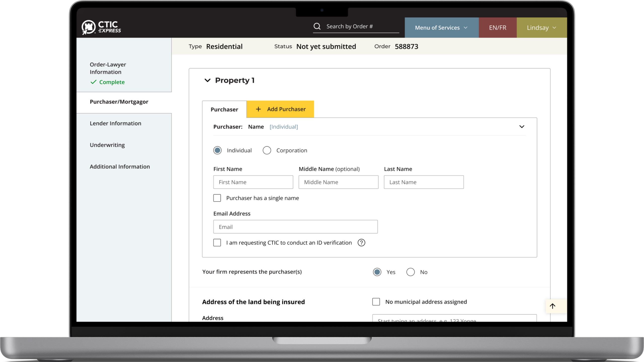Open Lender Information in sidebar
644x362 pixels.
pyautogui.click(x=115, y=123)
